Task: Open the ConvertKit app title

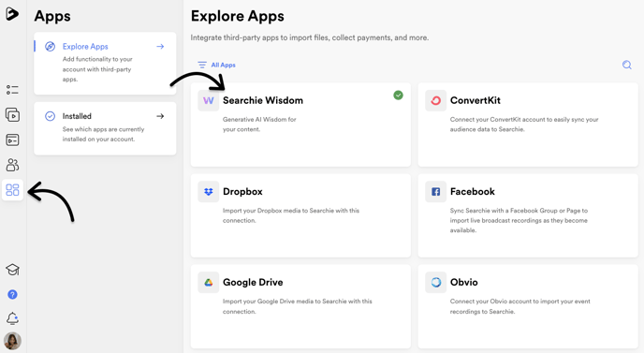Action: tap(476, 101)
